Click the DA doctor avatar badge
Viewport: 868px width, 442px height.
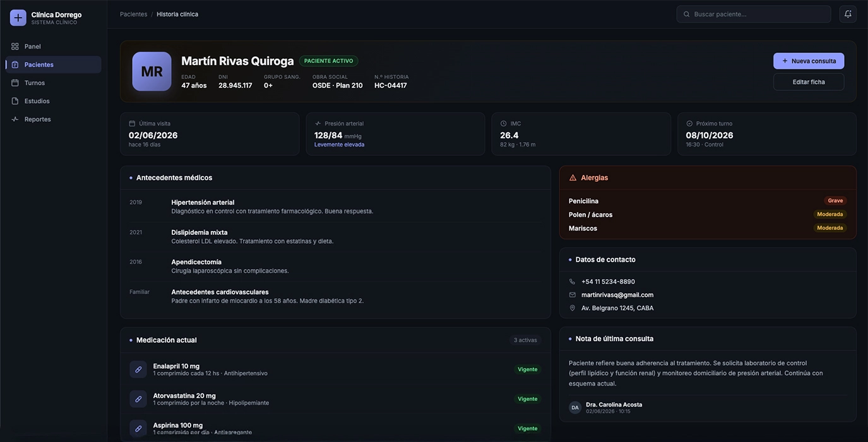click(575, 408)
